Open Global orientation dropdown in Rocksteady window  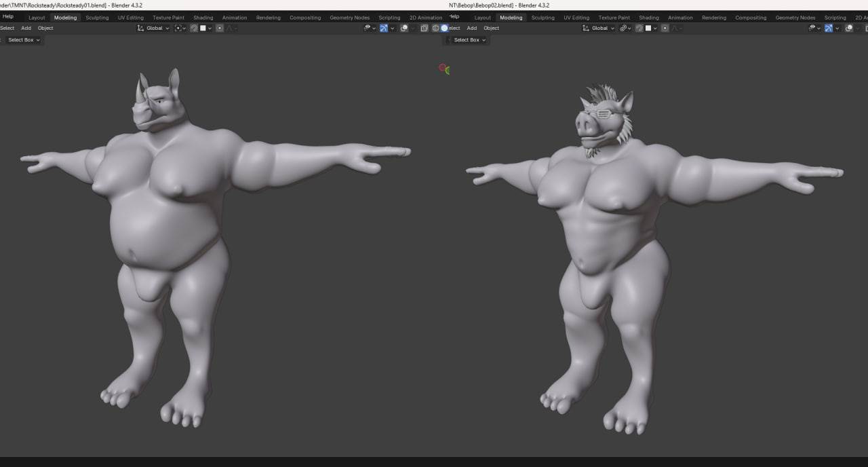click(153, 28)
